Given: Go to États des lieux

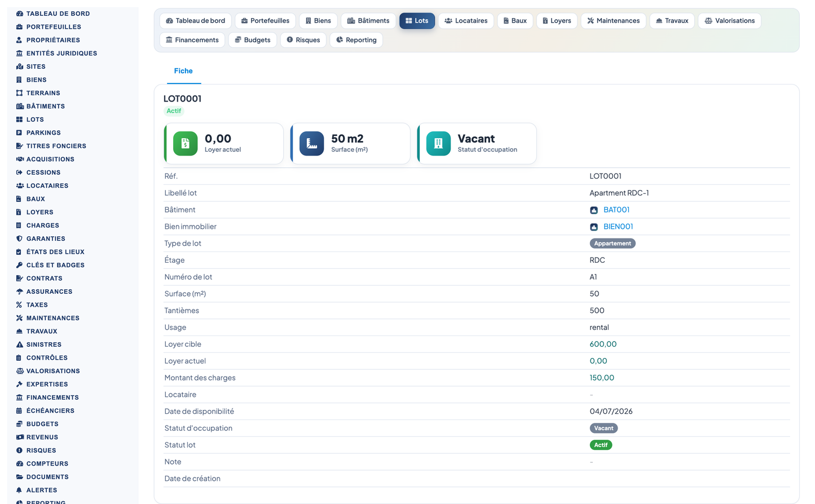Looking at the screenshot, I should pos(50,252).
